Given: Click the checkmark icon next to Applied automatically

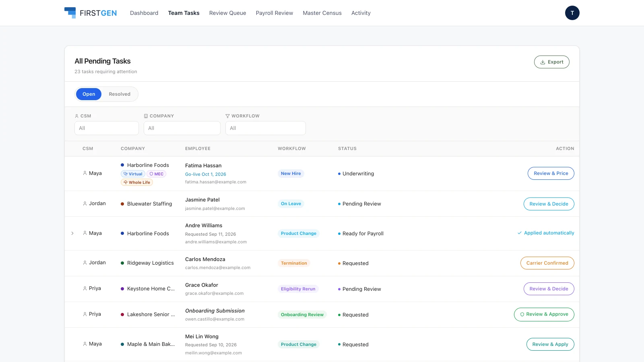Looking at the screenshot, I should 520,233.
